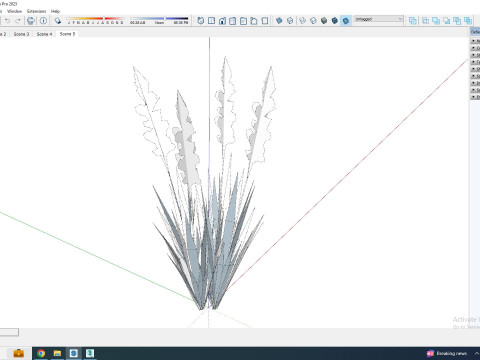480x360 pixels.
Task: Switch to Scene 3 tab
Action: (x=21, y=34)
